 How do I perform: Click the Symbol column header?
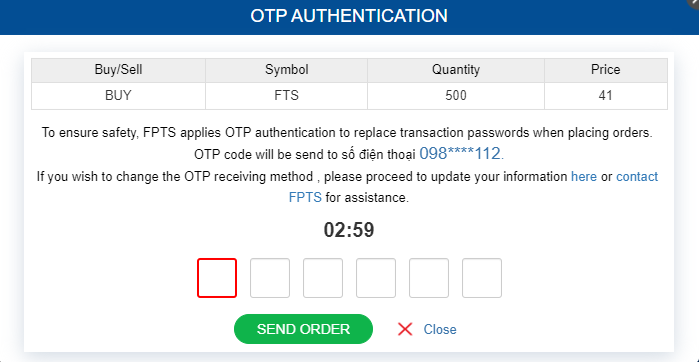click(x=287, y=70)
